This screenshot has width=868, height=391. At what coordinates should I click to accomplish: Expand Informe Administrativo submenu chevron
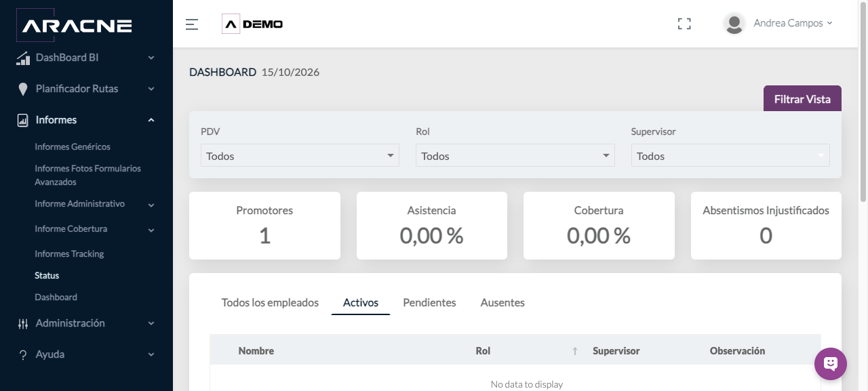151,205
